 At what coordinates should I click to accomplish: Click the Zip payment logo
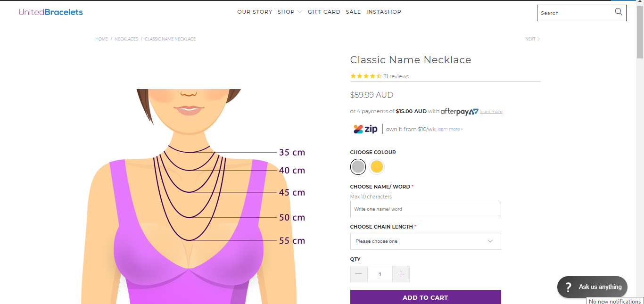366,129
